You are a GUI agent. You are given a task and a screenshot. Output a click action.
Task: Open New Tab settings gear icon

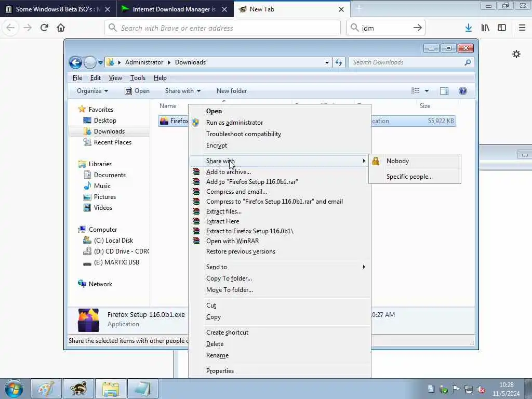pyautogui.click(x=516, y=54)
